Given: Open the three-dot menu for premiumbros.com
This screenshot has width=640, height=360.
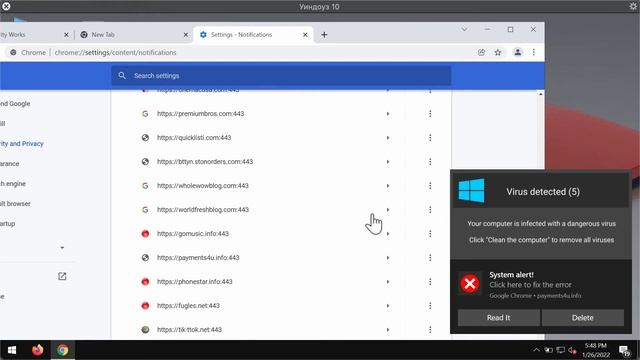Looking at the screenshot, I should [x=430, y=114].
